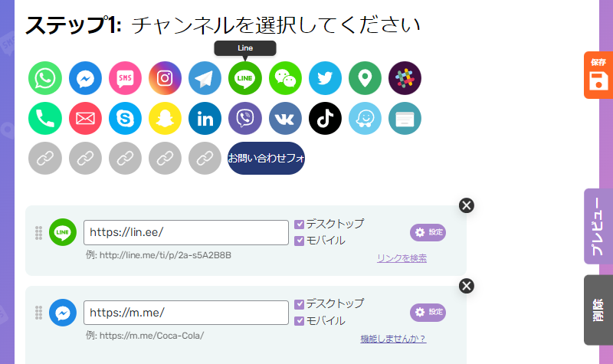Remove the Messenger channel with its X button

(x=467, y=286)
